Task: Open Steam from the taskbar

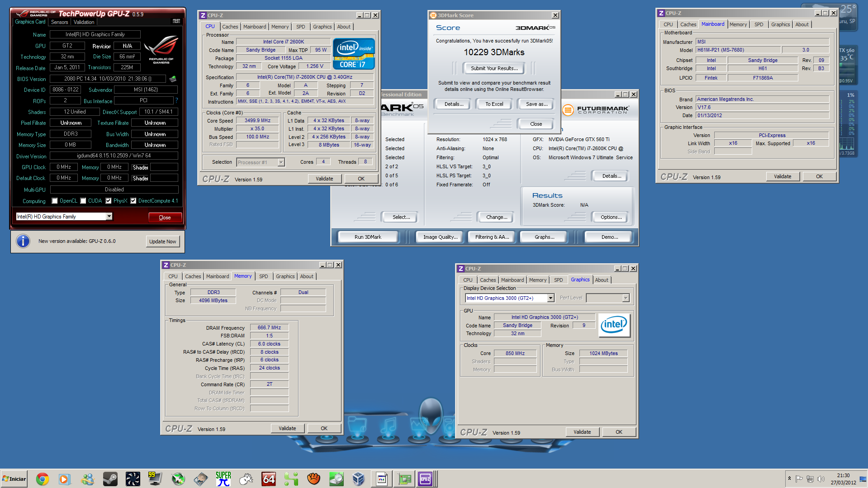Action: coord(110,479)
